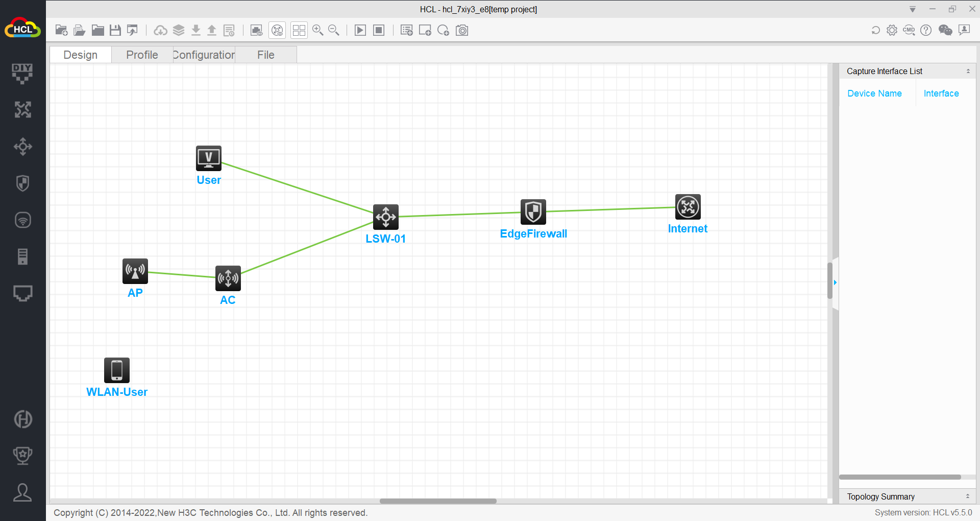980x521 pixels.
Task: Click the refresh arrow icon
Action: [x=876, y=30]
